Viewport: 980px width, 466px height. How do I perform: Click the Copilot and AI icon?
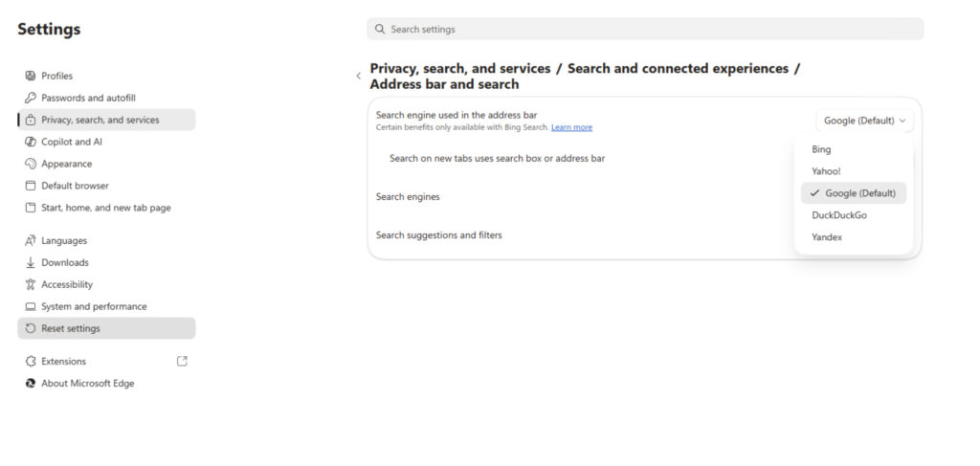pyautogui.click(x=30, y=142)
